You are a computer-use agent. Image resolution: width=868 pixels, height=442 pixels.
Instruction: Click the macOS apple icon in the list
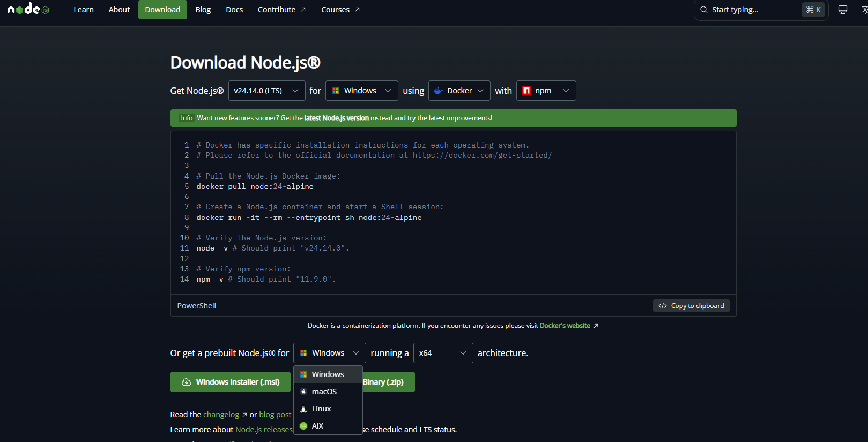(303, 392)
